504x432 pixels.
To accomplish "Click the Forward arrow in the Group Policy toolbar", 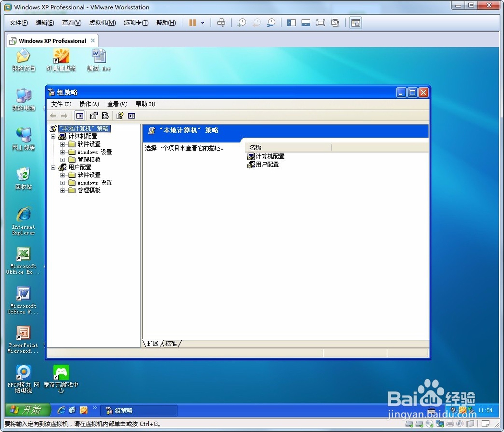I will click(x=65, y=116).
